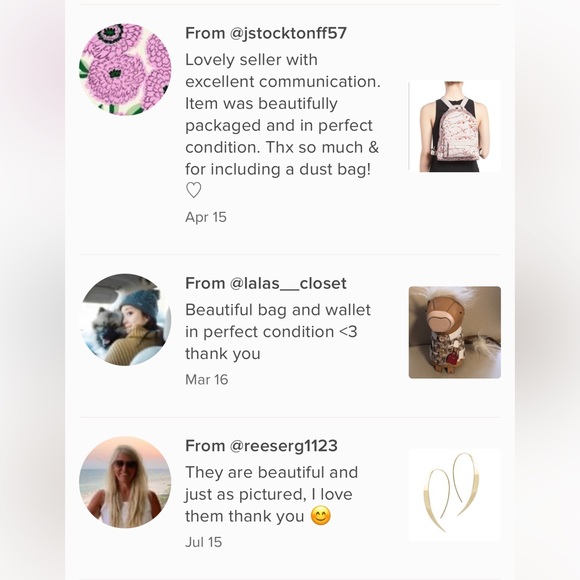Click the 'in perfect condition <3' line

click(x=271, y=332)
